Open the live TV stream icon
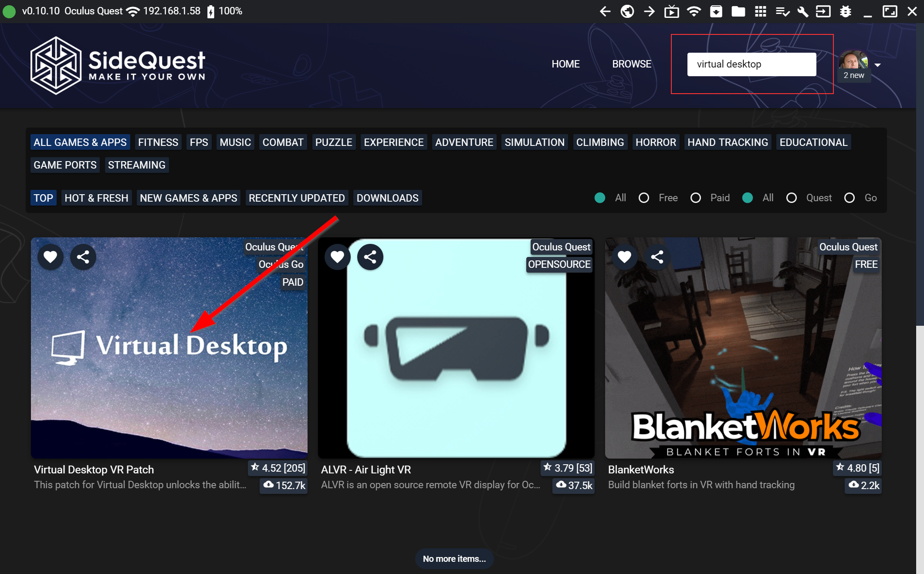The width and height of the screenshot is (924, 574). [x=671, y=11]
